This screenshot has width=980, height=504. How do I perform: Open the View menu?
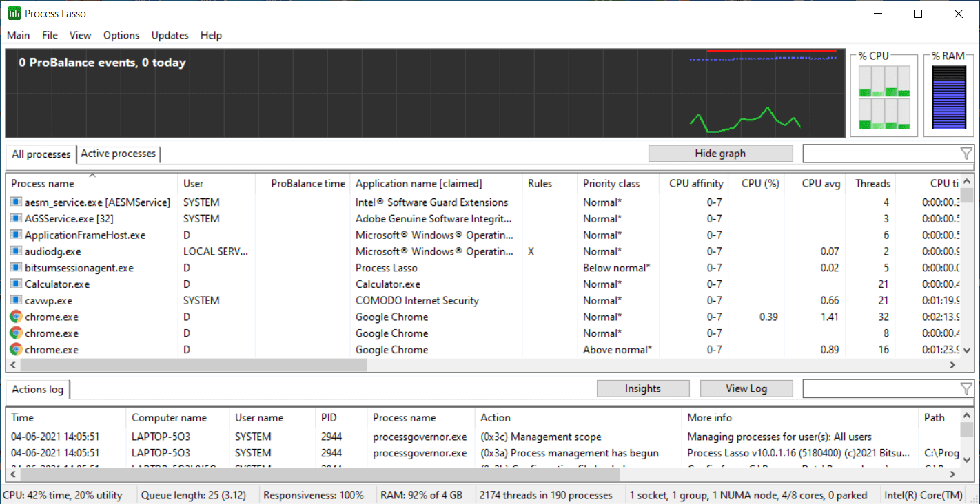coord(80,35)
